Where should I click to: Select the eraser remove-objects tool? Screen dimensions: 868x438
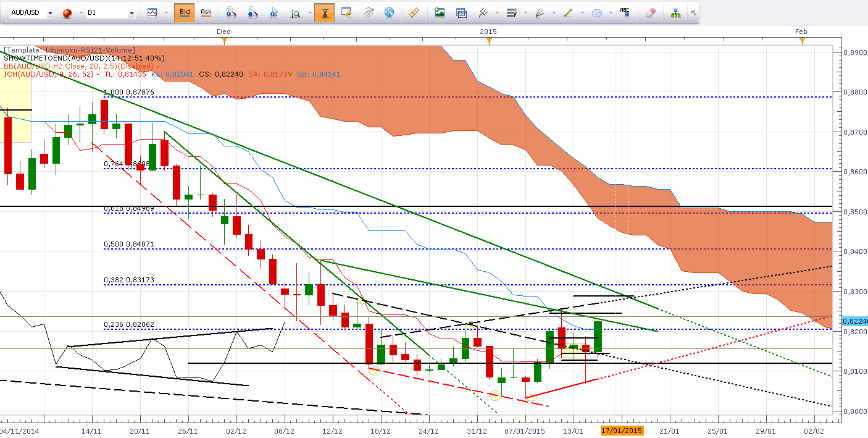[650, 12]
